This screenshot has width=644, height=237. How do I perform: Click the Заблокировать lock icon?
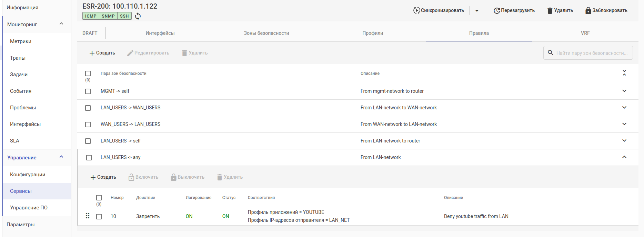click(x=588, y=11)
